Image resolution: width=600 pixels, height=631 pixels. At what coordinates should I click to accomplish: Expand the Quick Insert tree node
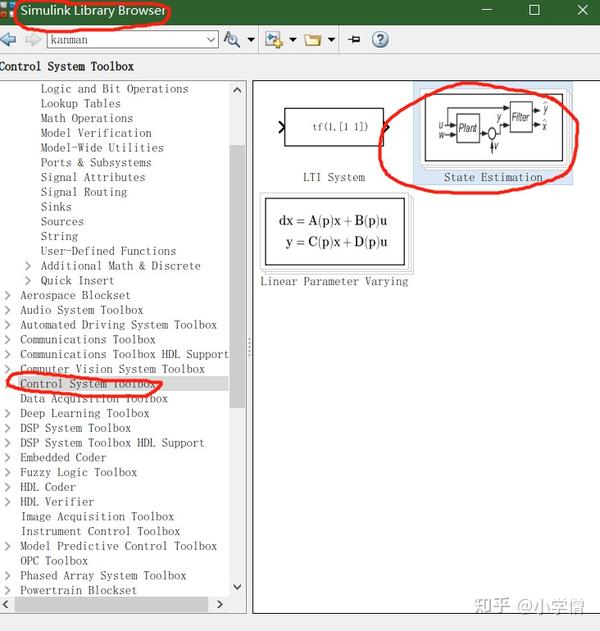(27, 280)
